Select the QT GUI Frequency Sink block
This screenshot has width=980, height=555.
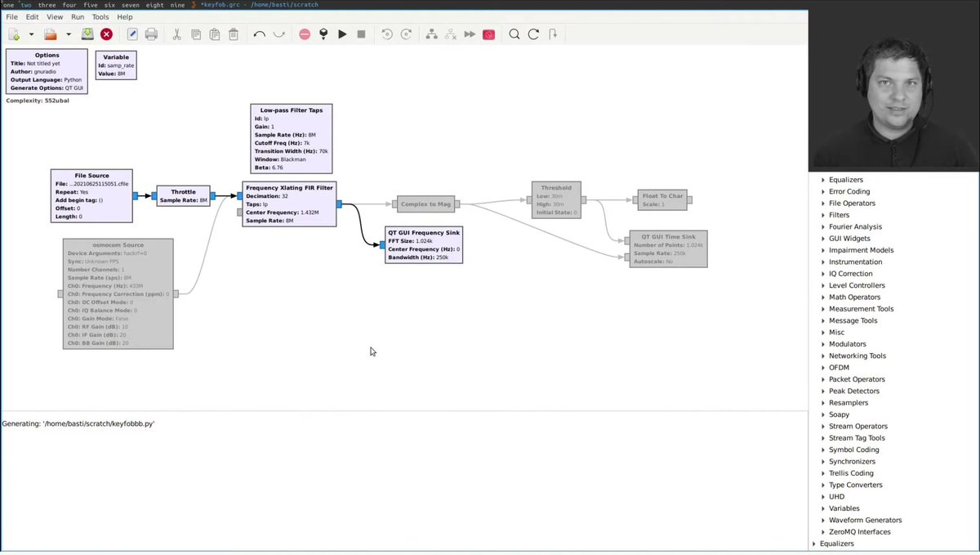pos(424,244)
